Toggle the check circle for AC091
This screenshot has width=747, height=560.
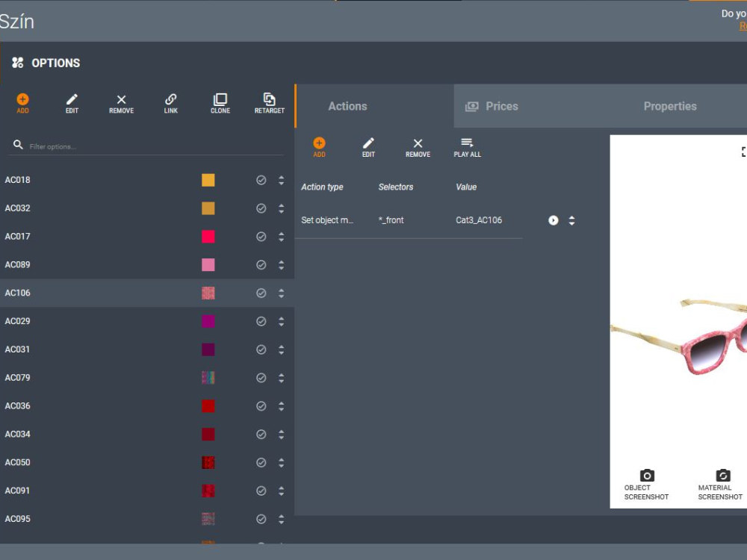(x=261, y=491)
